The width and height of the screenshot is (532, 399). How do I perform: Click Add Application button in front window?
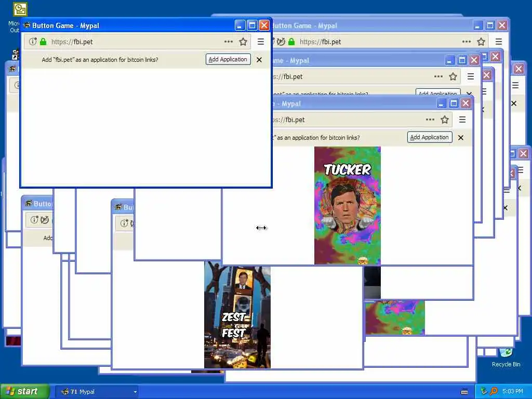click(x=228, y=59)
